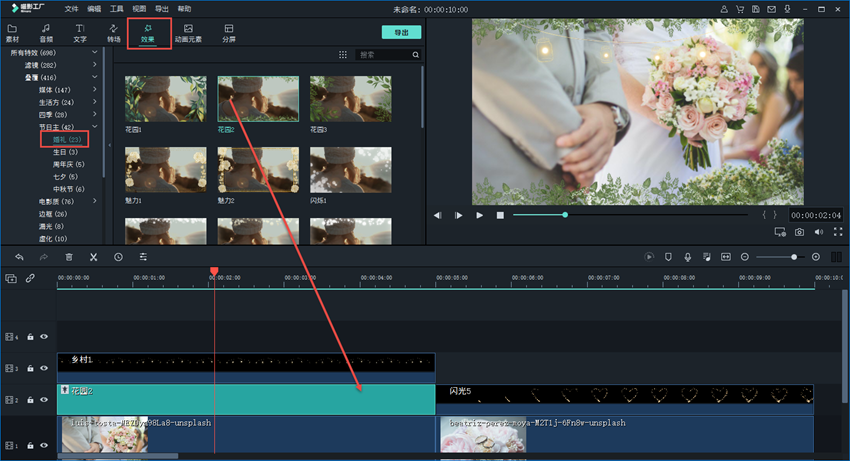Click the manage tracks icon at toolbar end
The height and width of the screenshot is (461, 850).
coord(836,257)
